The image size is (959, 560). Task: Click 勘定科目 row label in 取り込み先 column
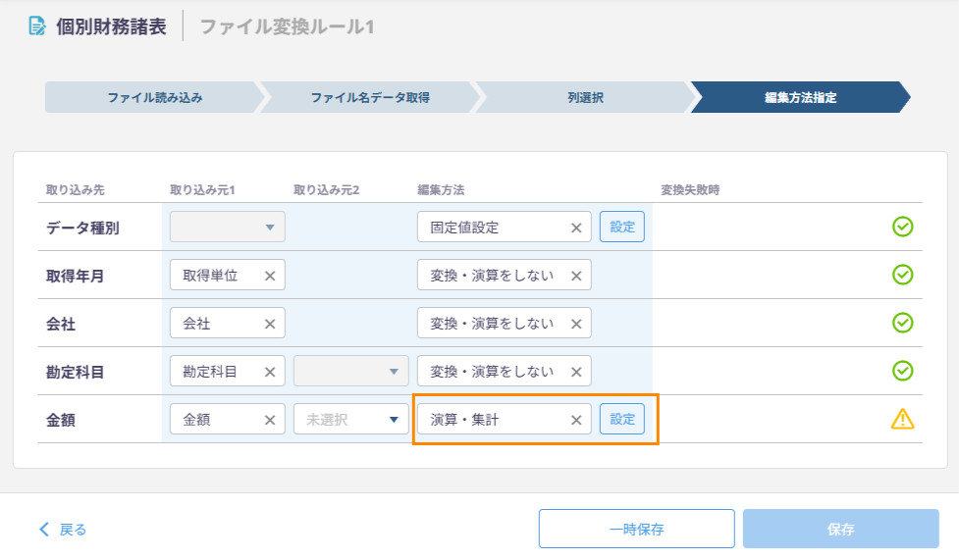click(x=76, y=373)
